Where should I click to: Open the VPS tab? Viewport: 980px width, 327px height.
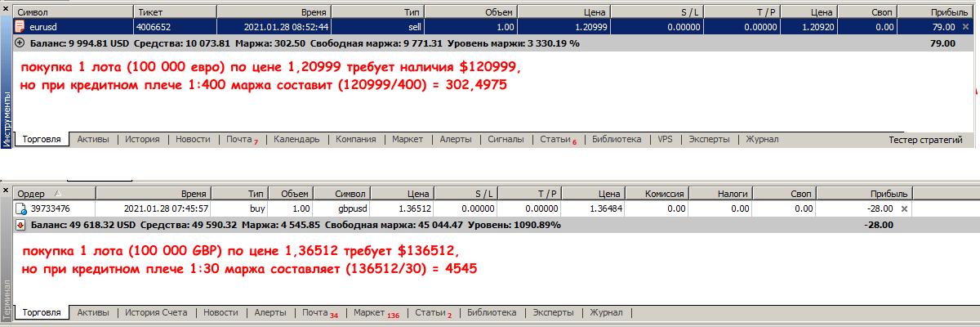click(665, 140)
